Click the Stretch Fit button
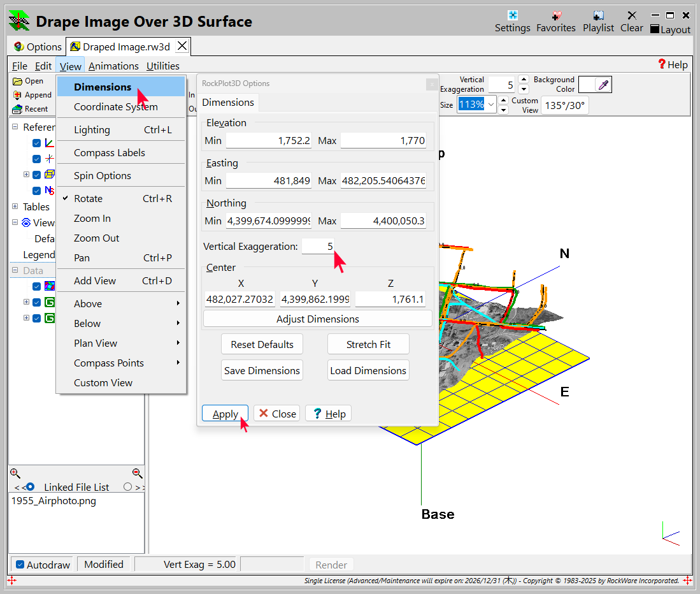 (368, 344)
